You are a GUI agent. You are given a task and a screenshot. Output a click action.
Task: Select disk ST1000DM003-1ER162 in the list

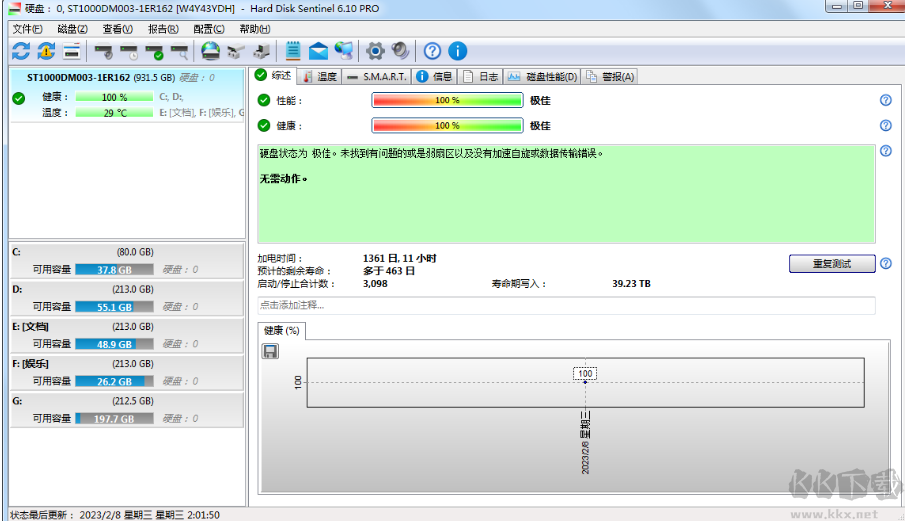(127, 95)
